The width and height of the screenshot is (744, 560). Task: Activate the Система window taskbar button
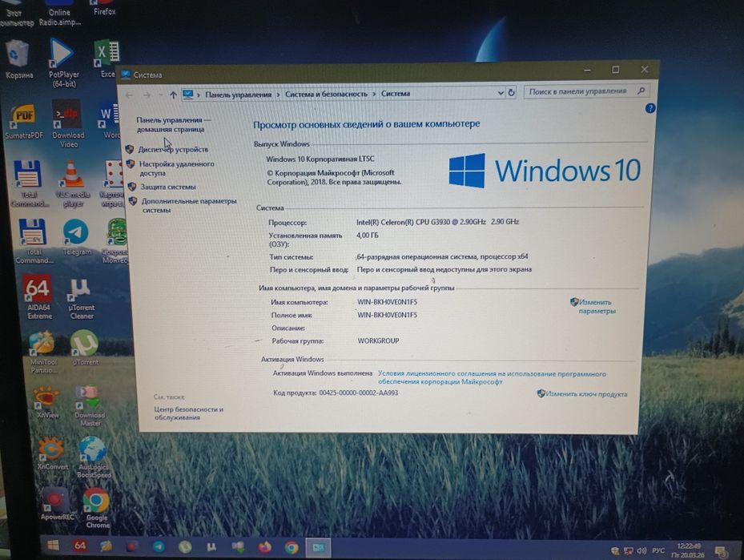pos(318,548)
